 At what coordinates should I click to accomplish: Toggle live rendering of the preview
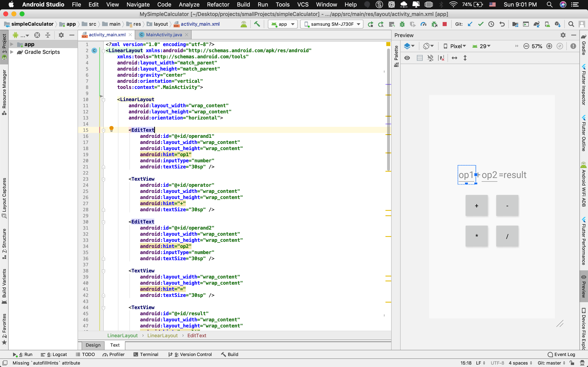point(420,58)
